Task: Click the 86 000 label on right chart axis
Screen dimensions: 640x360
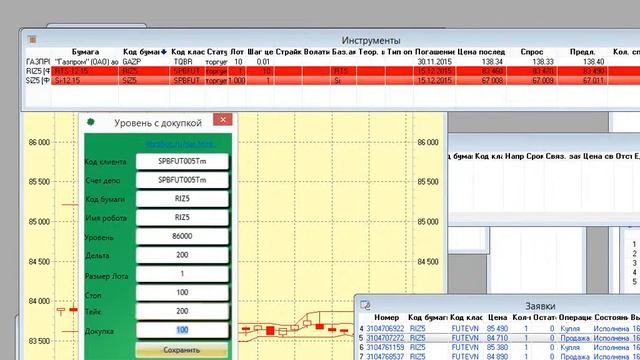Action: [x=428, y=142]
